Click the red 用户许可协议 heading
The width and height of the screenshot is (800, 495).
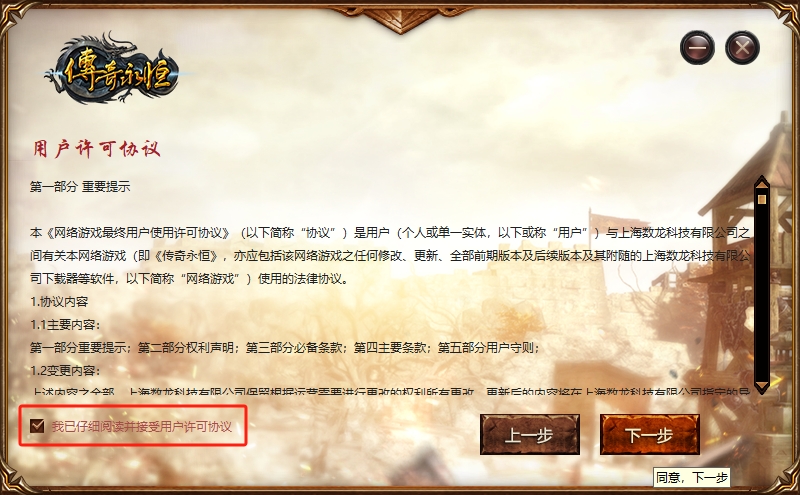97,149
